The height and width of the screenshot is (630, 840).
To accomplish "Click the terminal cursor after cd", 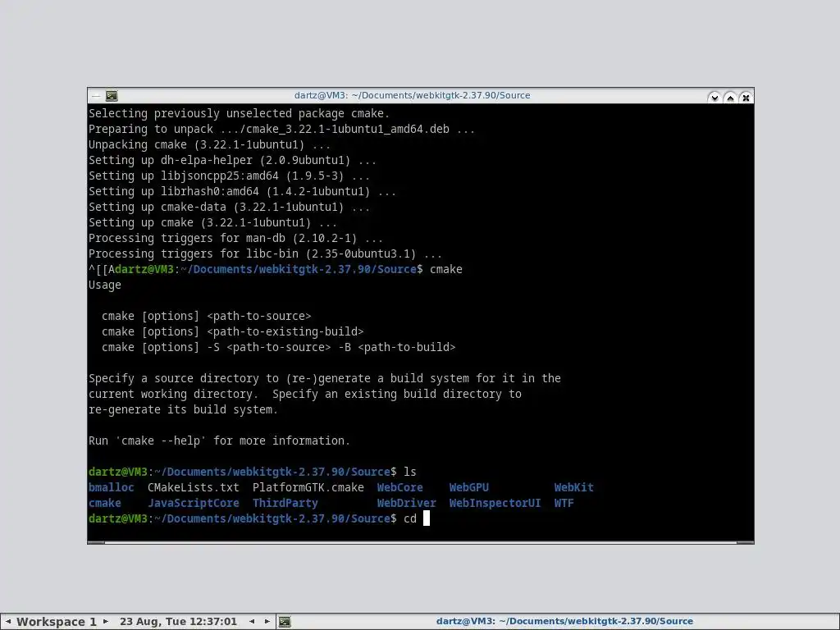I will (427, 518).
